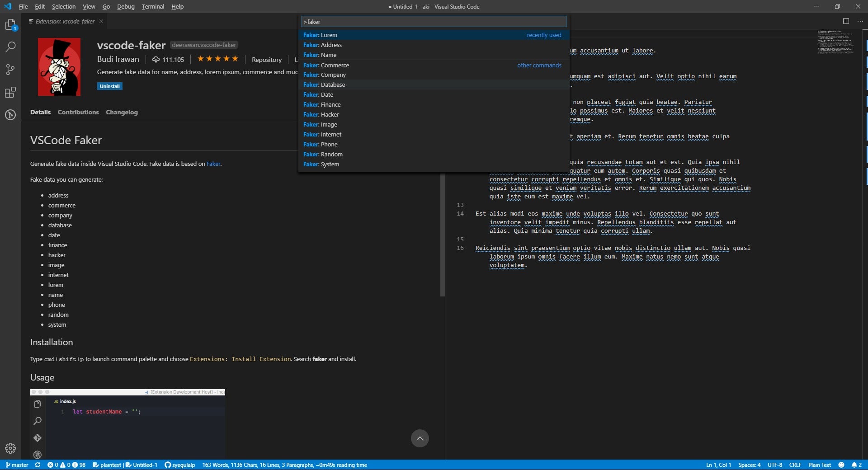Click the master branch indicator

tap(17, 465)
